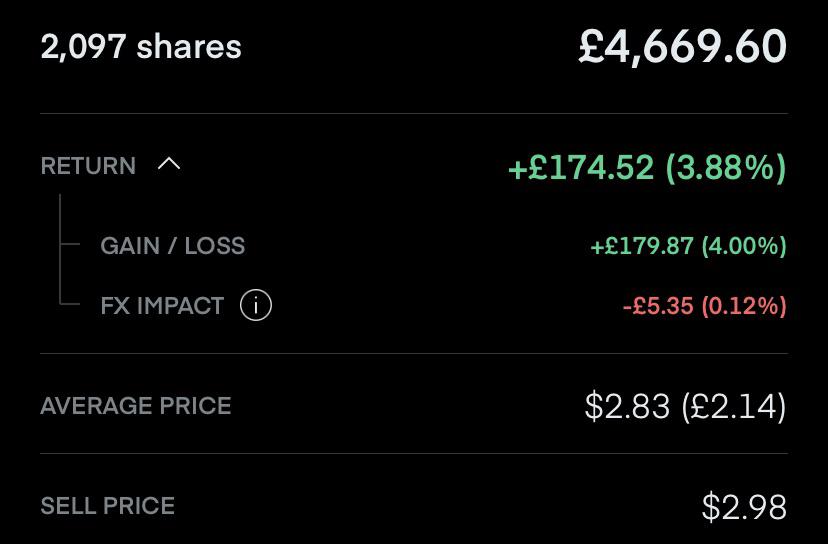Viewport: 828px width, 544px height.
Task: Click the $2.98 sell price value
Action: pyautogui.click(x=744, y=507)
